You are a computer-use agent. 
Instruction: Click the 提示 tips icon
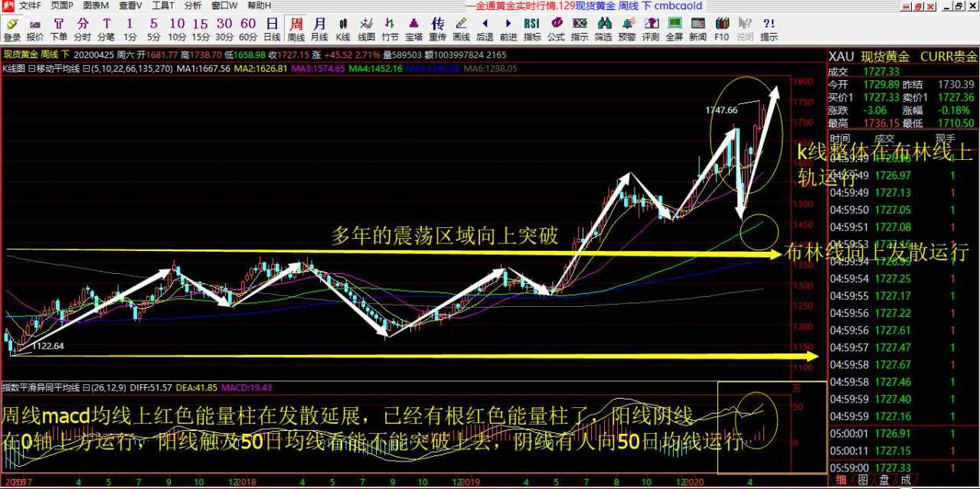click(x=769, y=29)
